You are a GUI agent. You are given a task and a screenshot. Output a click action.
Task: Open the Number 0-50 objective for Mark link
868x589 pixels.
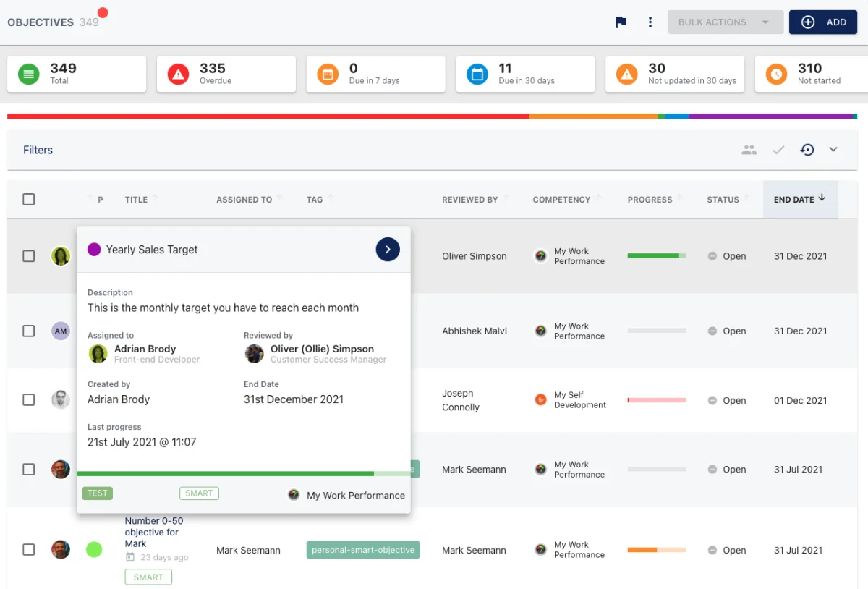pyautogui.click(x=154, y=532)
